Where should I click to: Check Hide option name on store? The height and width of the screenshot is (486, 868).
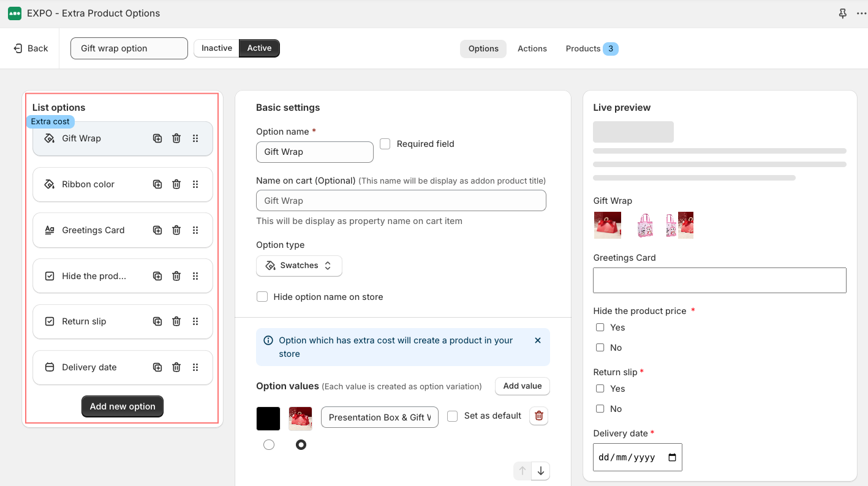pyautogui.click(x=262, y=297)
